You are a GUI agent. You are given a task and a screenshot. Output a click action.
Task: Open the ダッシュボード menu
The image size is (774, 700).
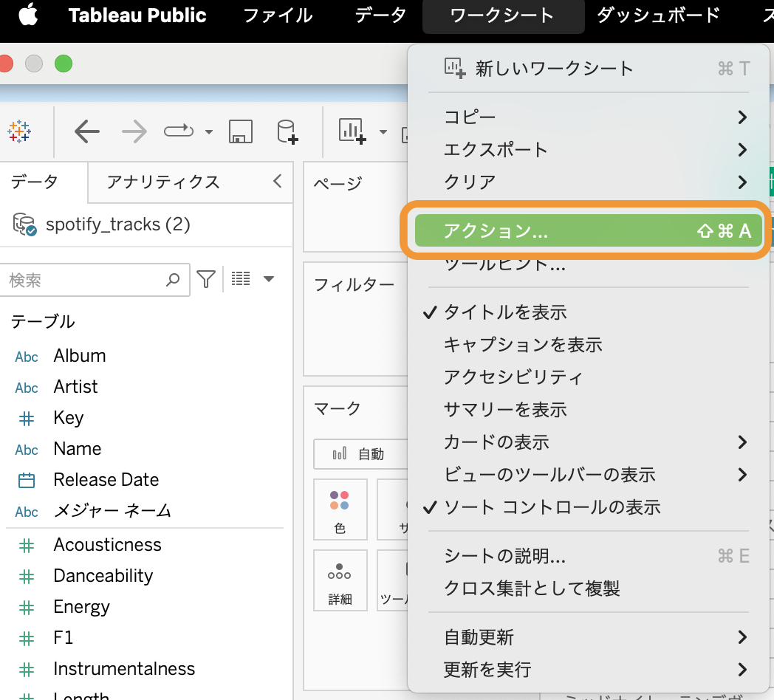659,16
